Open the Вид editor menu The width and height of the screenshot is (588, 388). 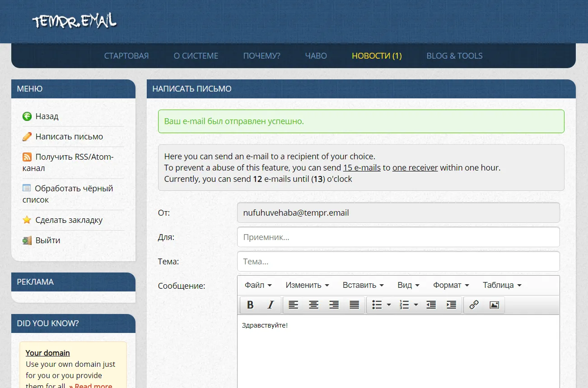point(409,285)
